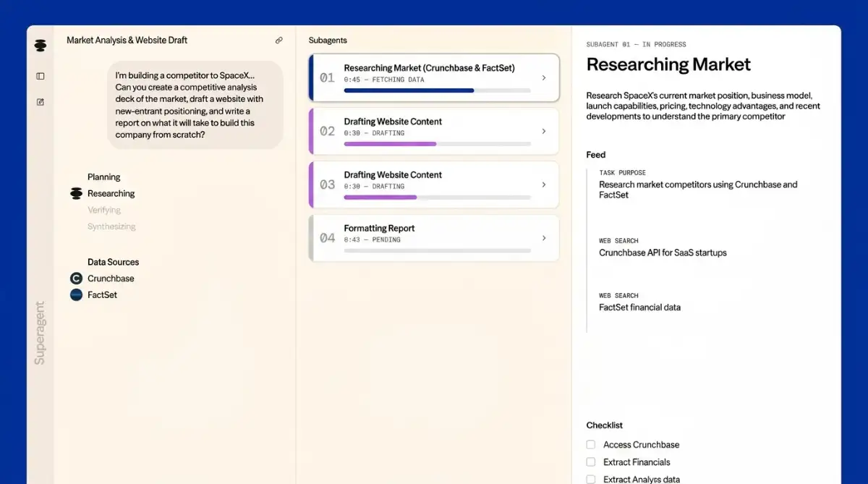Click the Superagent vertical label
Viewport: 868px width, 484px height.
click(40, 333)
